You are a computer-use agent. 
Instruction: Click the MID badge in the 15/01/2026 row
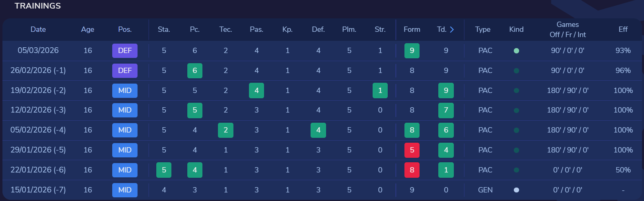(125, 190)
